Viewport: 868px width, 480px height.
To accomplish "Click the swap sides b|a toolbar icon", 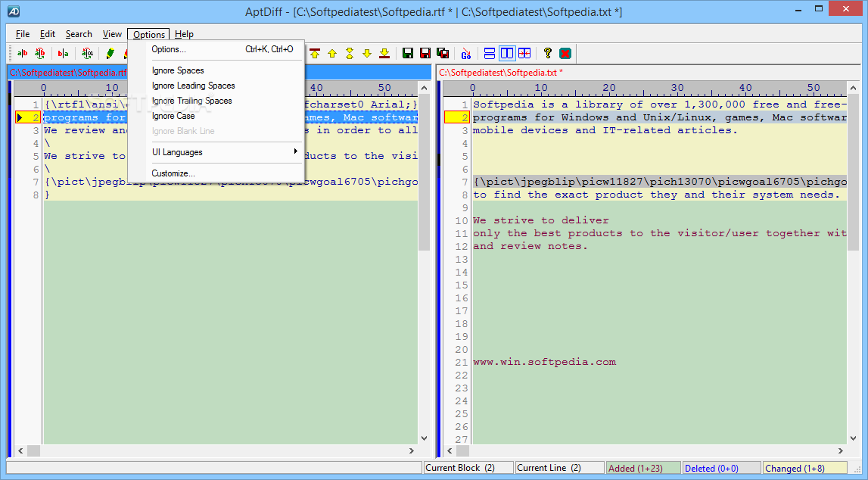I will (x=63, y=53).
